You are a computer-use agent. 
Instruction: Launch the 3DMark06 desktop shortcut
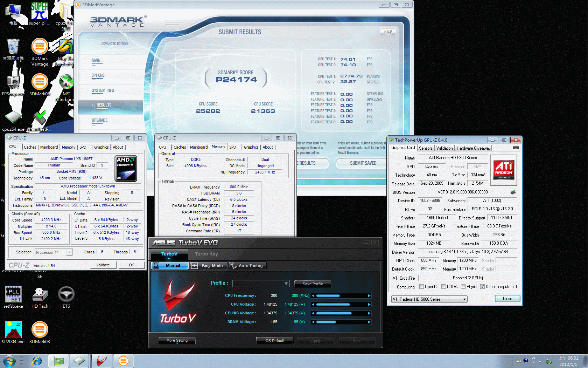(40, 85)
